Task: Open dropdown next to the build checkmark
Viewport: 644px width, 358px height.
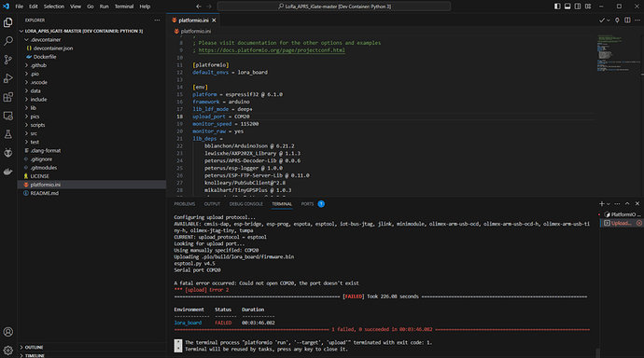Action: [x=609, y=21]
